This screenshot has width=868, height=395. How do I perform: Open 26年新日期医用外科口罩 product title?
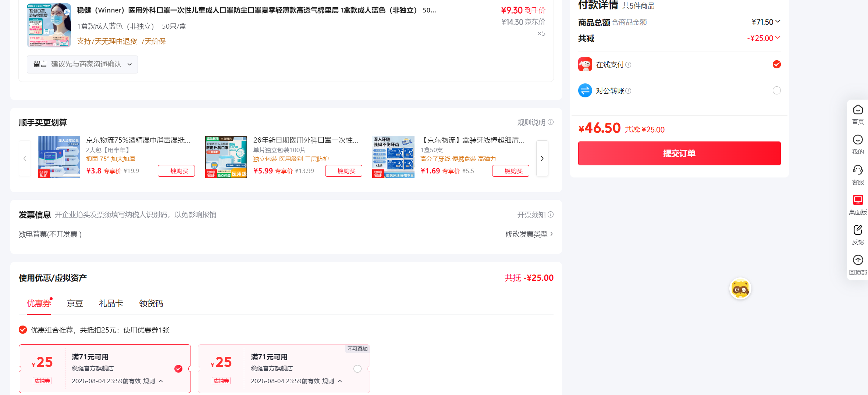[306, 140]
